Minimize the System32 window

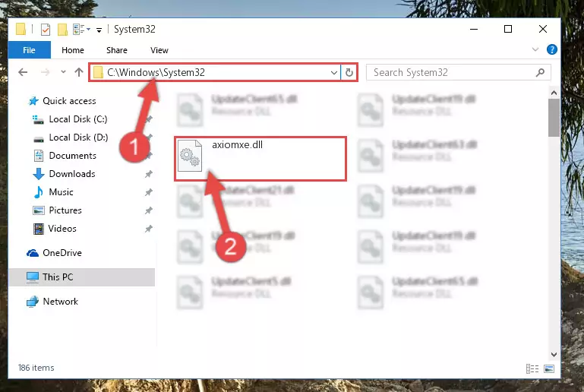[474, 29]
